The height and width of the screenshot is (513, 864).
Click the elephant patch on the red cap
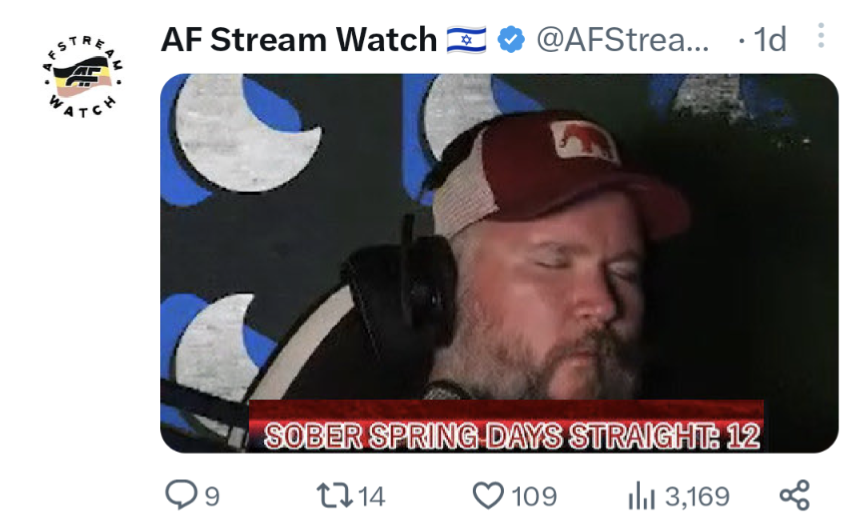click(584, 141)
